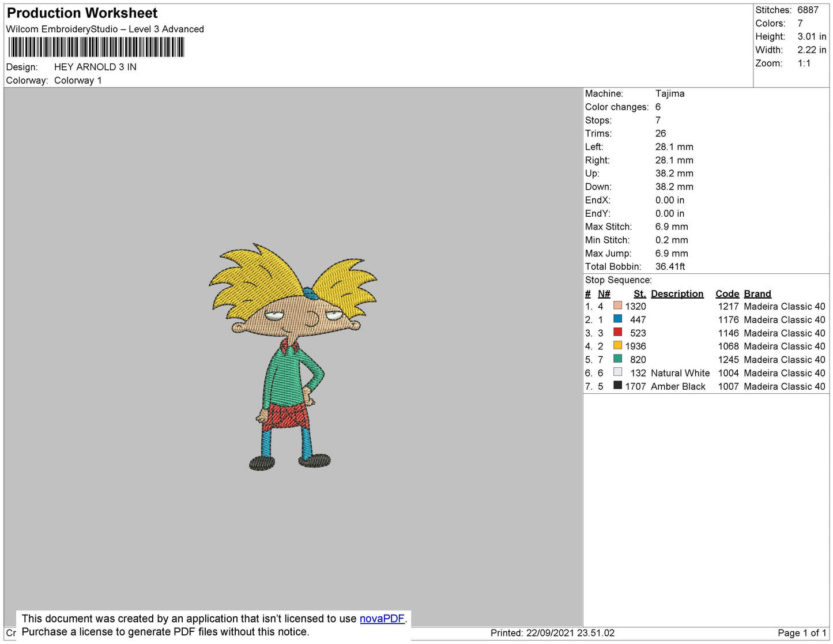Click thread code 1146 in row 3
This screenshot has height=644, width=833.
click(x=728, y=333)
